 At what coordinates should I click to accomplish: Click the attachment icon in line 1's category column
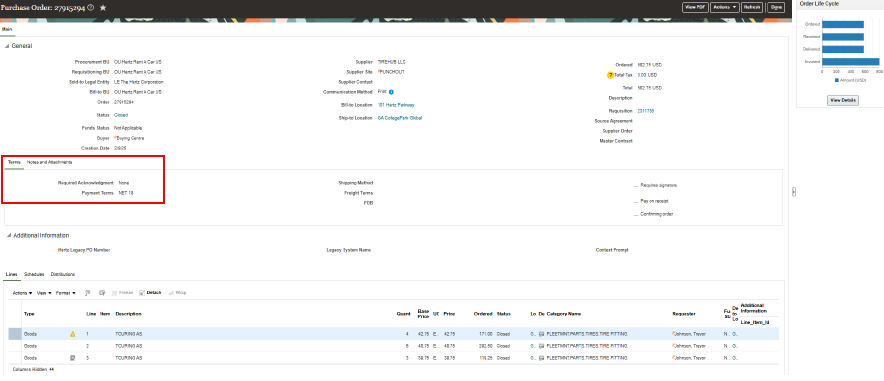tap(542, 334)
